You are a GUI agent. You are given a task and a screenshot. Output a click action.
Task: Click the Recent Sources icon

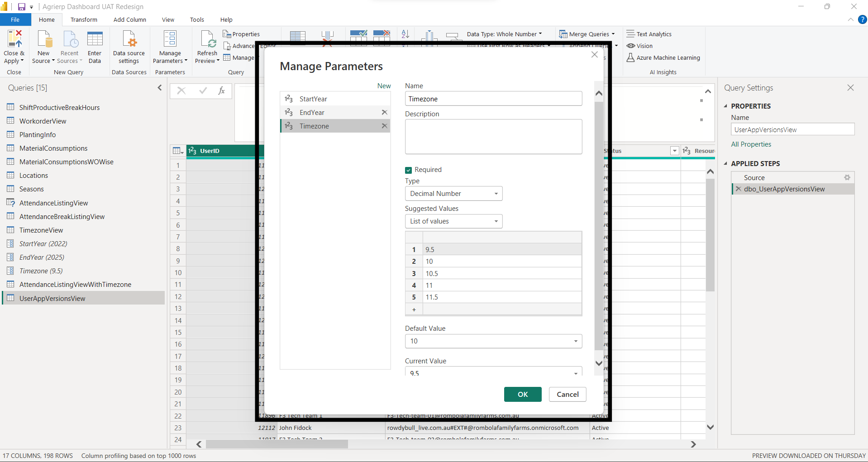click(69, 46)
